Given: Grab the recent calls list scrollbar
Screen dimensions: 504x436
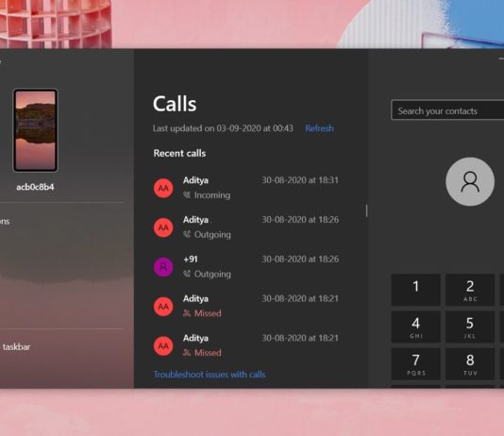Looking at the screenshot, I should click(366, 211).
